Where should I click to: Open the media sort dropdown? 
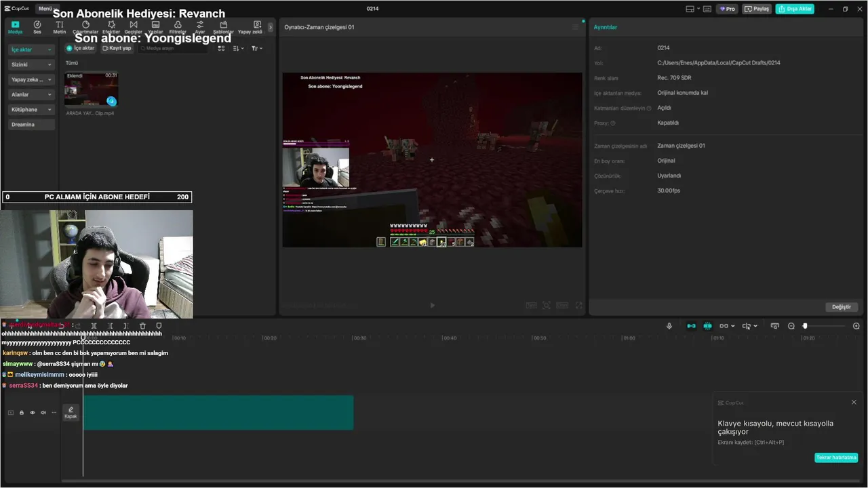(x=239, y=48)
